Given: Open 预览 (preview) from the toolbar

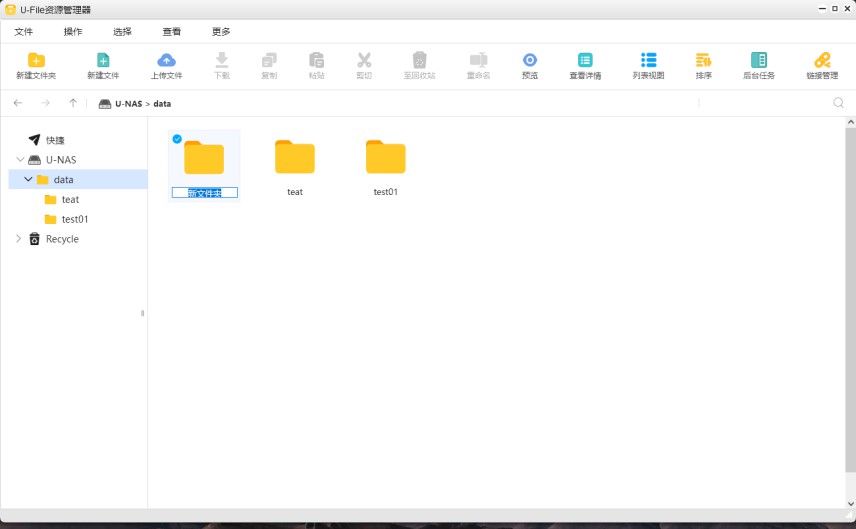Looking at the screenshot, I should click(530, 61).
